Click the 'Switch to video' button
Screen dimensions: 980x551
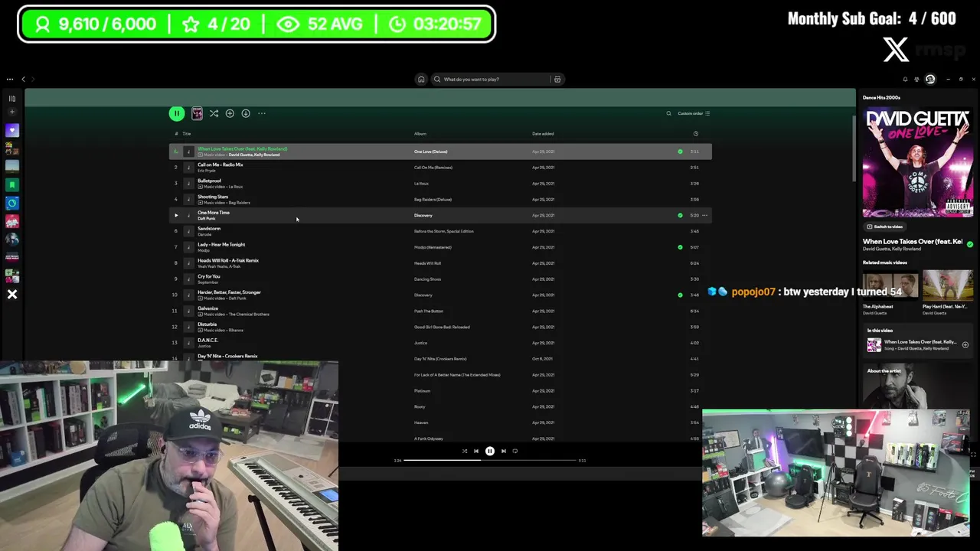[x=884, y=227]
